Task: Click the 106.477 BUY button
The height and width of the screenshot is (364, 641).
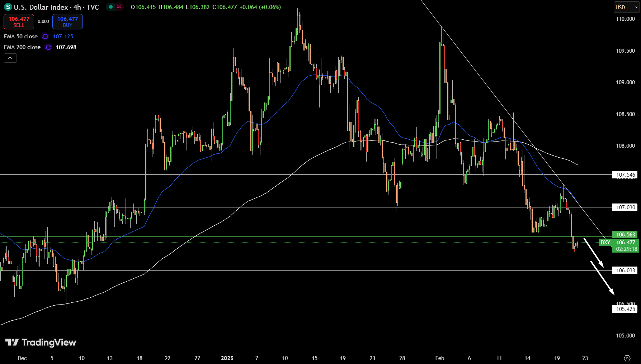Action: pos(67,21)
